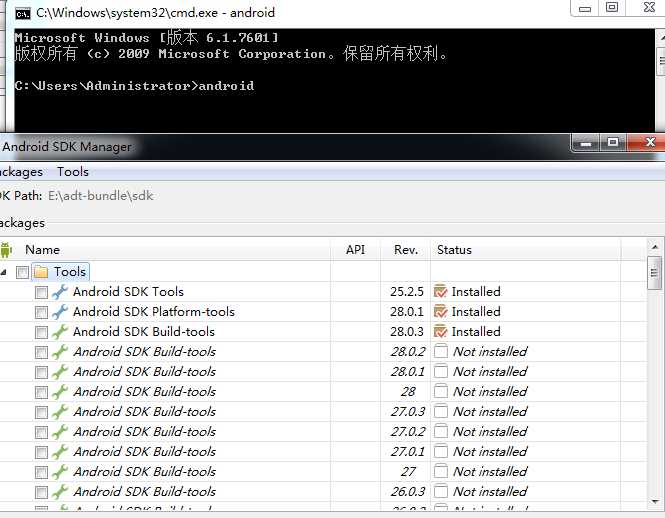
Task: Select the Tools folder checkbox
Action: (22, 272)
